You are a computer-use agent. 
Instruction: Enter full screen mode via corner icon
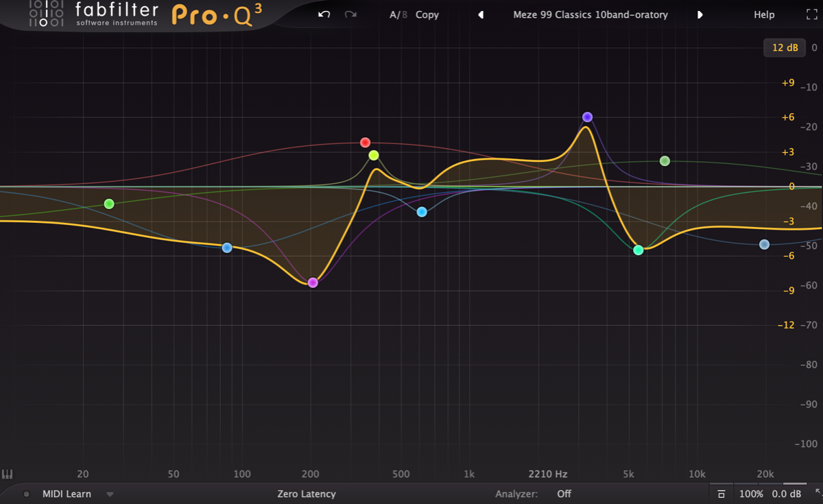[811, 14]
